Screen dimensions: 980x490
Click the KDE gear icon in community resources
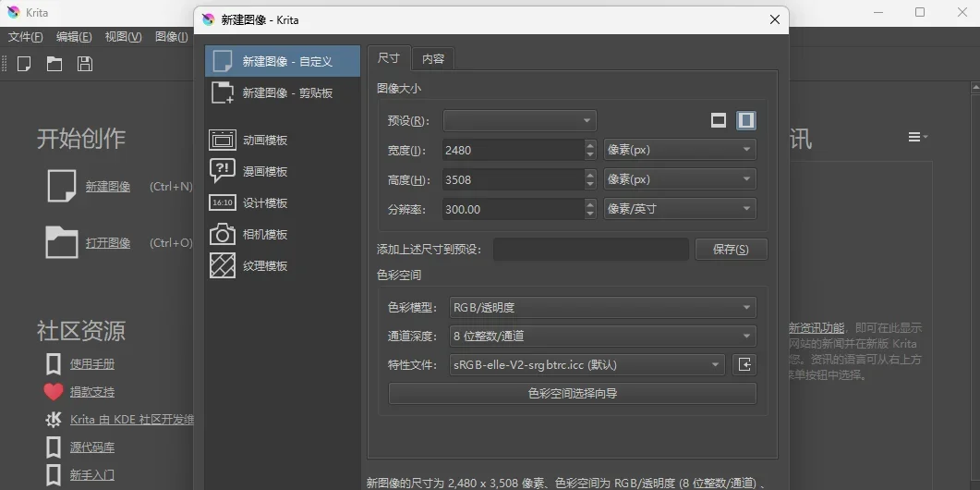54,420
